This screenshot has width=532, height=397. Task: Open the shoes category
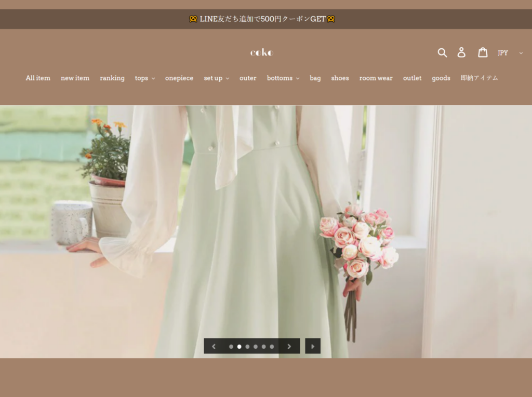coord(340,78)
